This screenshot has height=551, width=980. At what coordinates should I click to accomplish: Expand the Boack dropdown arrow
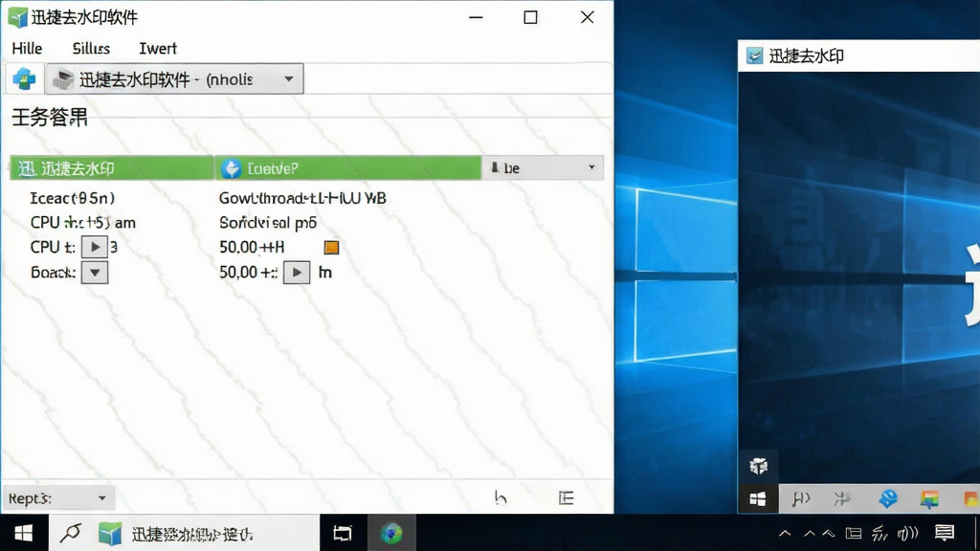tap(95, 273)
